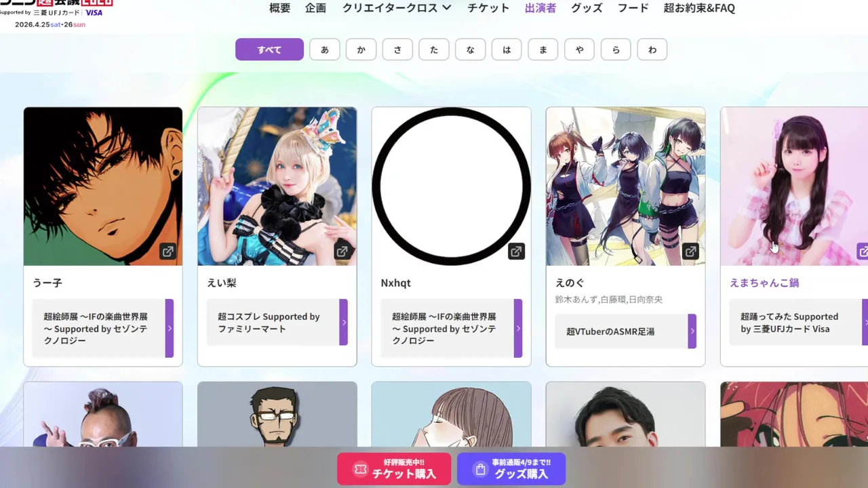Filter performers by は row
This screenshot has width=868, height=488.
[507, 49]
